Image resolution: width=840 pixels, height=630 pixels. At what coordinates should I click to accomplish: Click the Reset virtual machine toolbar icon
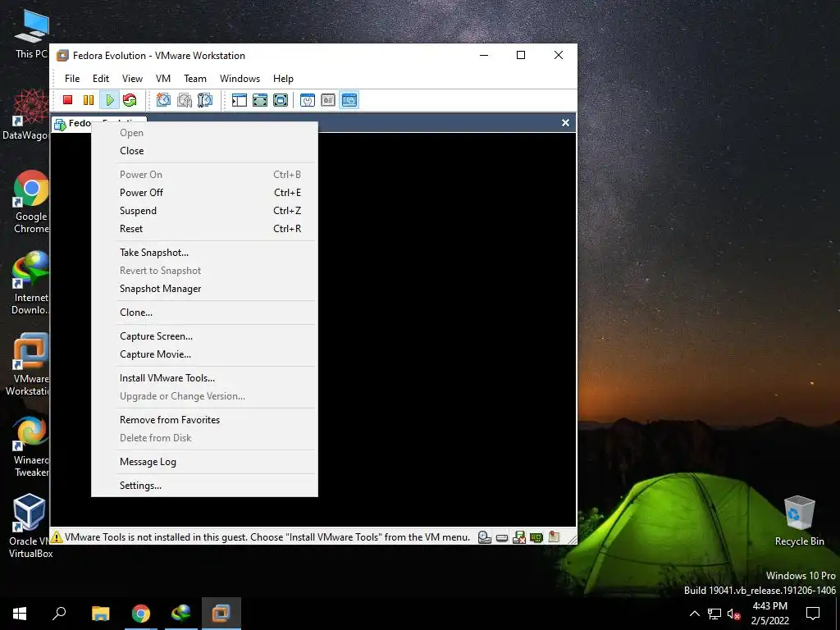tap(130, 99)
